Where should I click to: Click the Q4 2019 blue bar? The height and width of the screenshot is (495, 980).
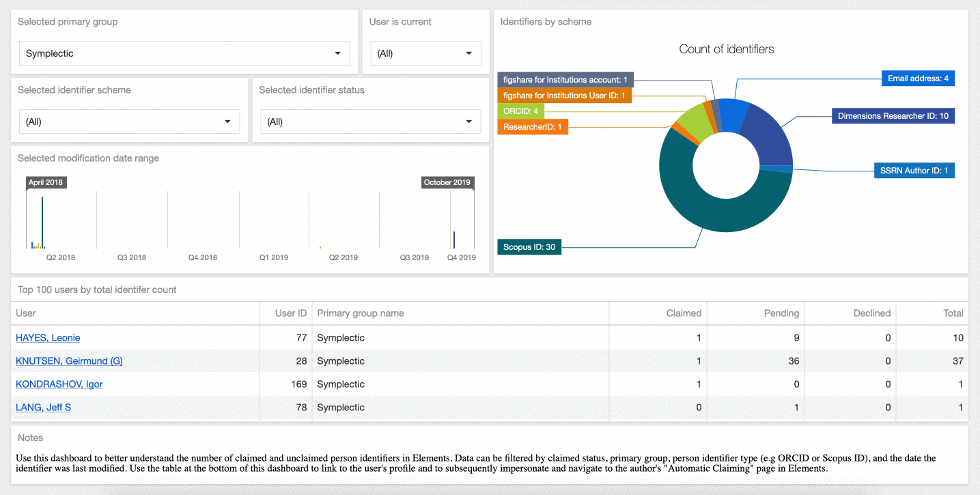pyautogui.click(x=454, y=240)
